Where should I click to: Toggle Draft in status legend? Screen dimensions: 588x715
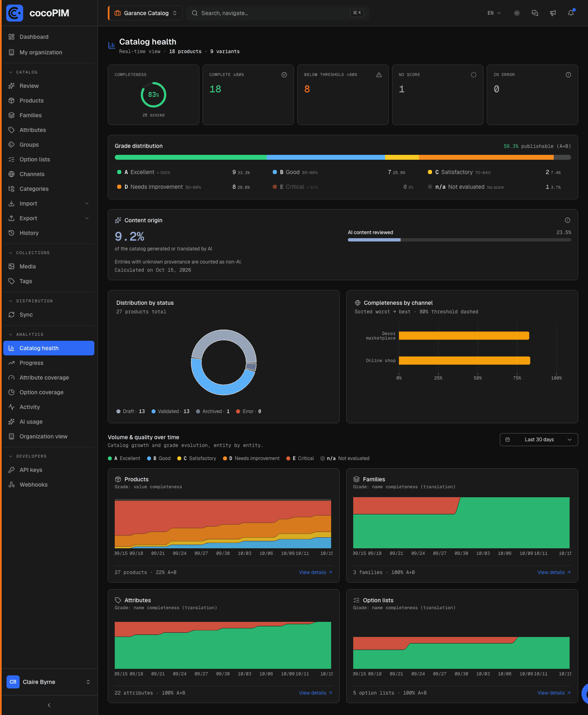point(131,411)
